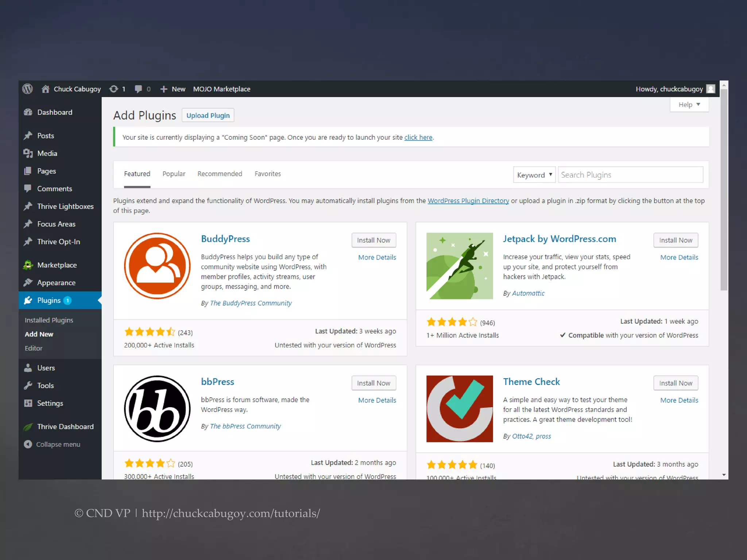Open More Details for Jetpack
This screenshot has height=560, width=747.
click(679, 257)
